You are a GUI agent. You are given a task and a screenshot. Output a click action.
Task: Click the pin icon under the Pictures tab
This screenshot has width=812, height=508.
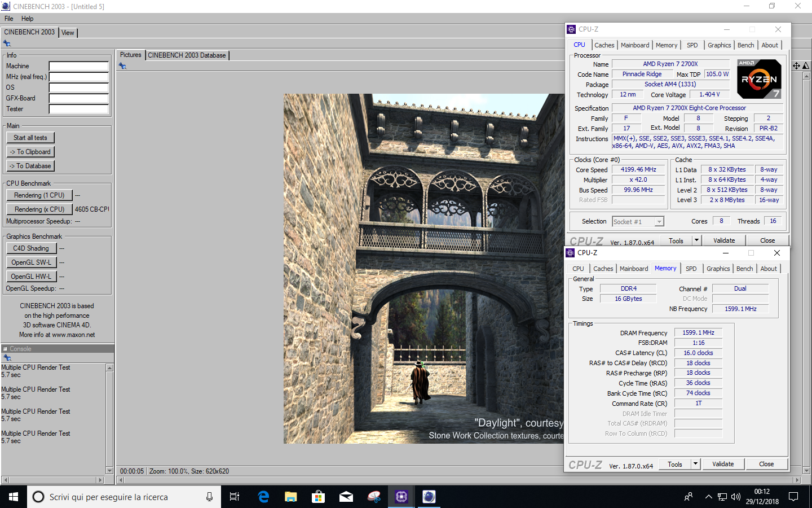[x=122, y=66]
